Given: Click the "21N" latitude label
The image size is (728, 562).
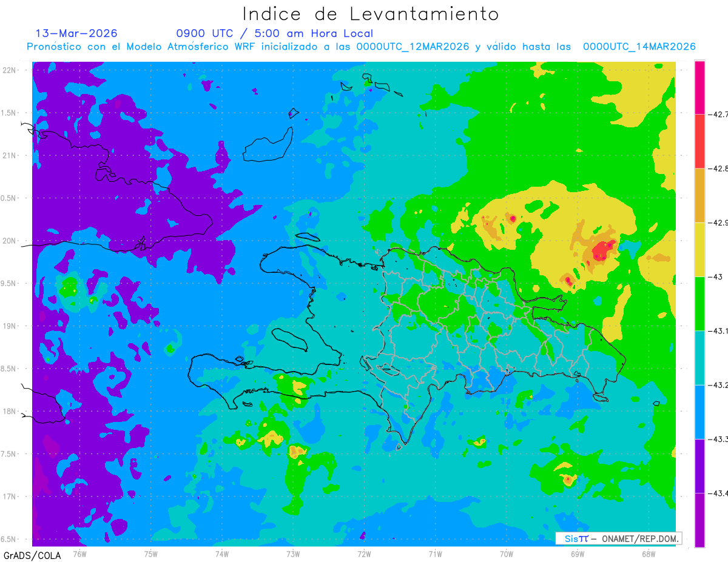Looking at the screenshot, I should coord(8,155).
